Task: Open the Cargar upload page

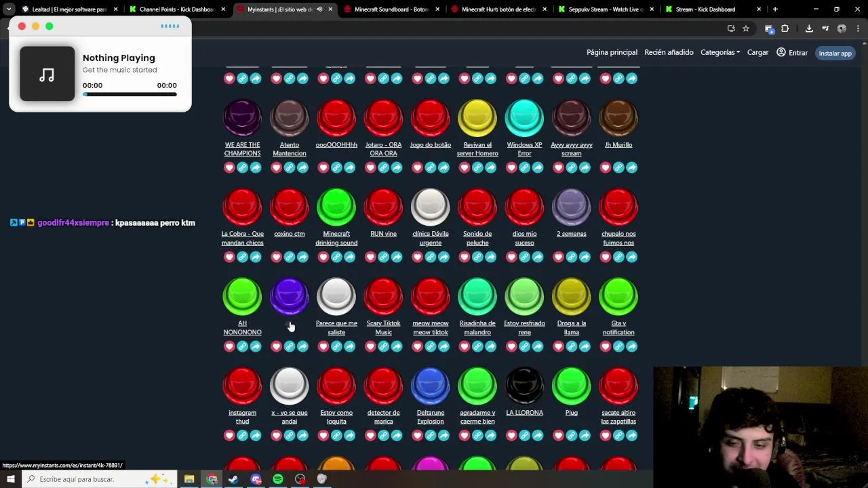Action: point(757,52)
